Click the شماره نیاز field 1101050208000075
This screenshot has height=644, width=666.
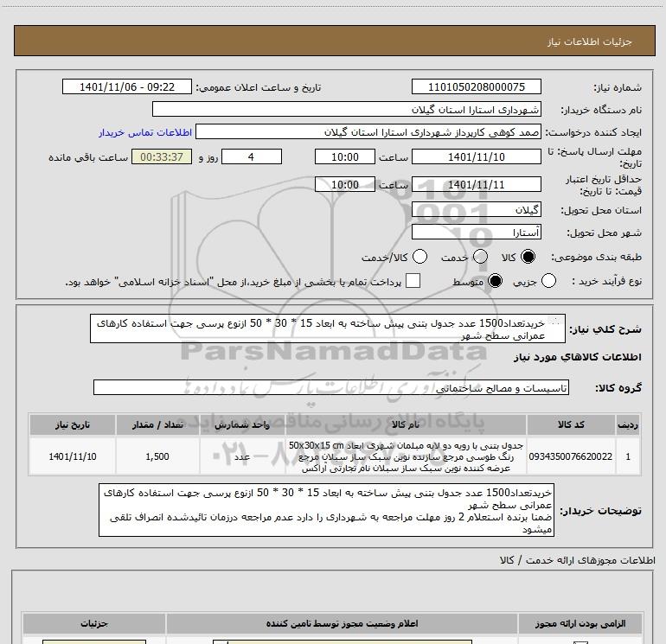click(476, 86)
